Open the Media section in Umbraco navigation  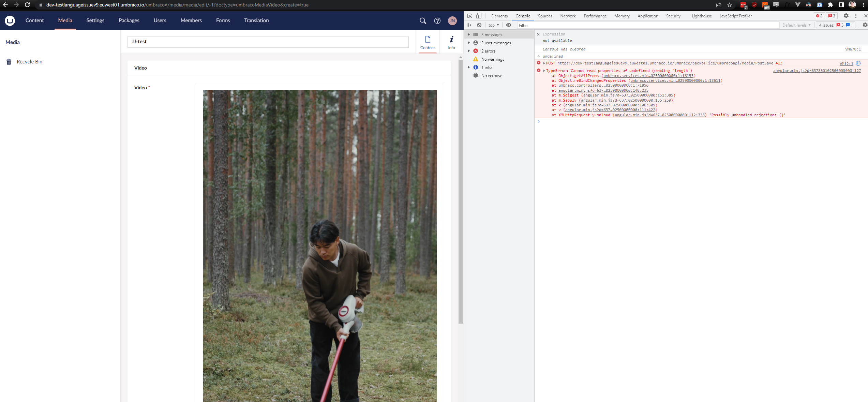click(x=65, y=20)
